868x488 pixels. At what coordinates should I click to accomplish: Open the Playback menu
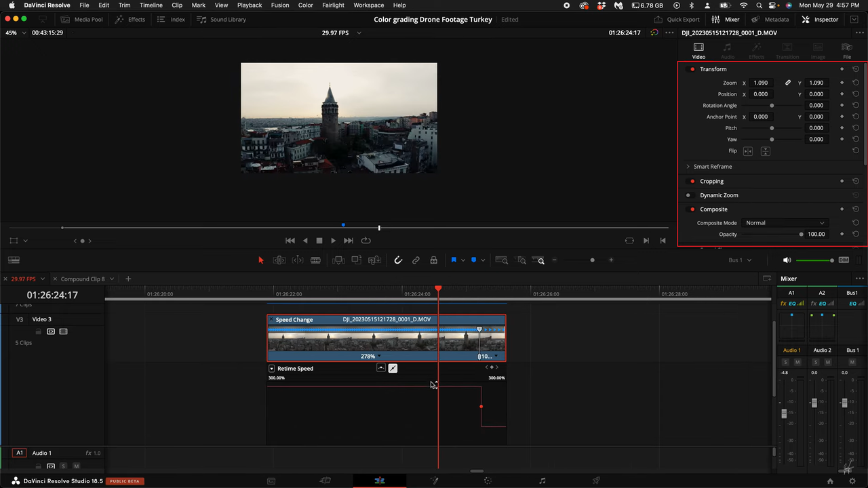pos(249,5)
